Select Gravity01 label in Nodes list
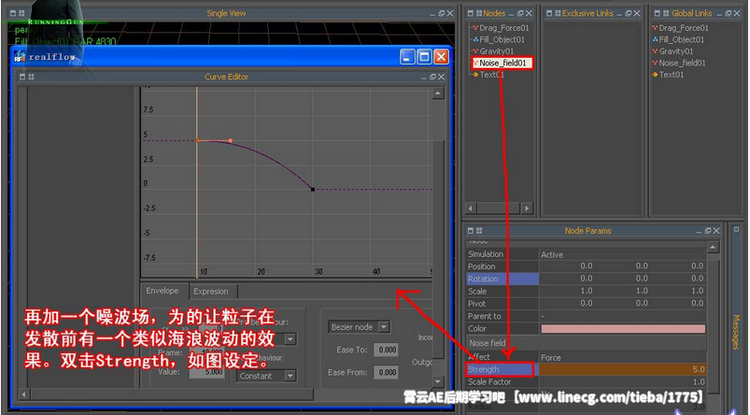Image resolution: width=750 pixels, height=415 pixels. [496, 51]
